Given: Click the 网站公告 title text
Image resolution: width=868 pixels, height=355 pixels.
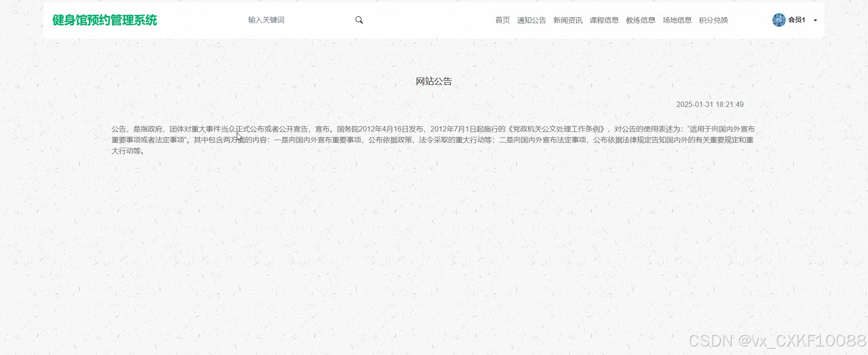Looking at the screenshot, I should (434, 81).
